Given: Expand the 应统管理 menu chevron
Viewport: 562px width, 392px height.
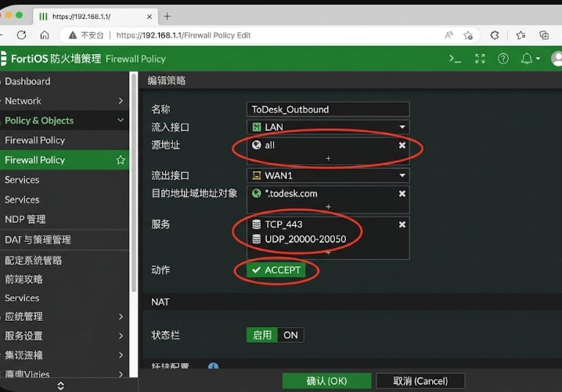Looking at the screenshot, I should tap(121, 316).
